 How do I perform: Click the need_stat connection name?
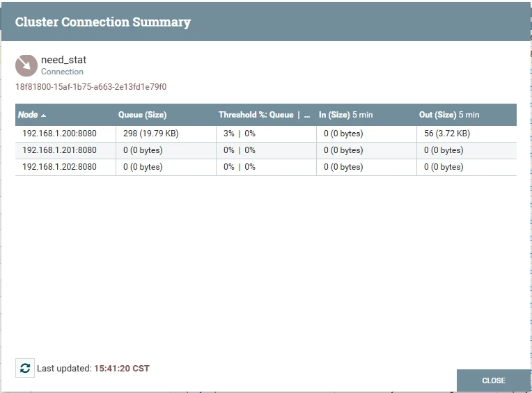tap(64, 60)
